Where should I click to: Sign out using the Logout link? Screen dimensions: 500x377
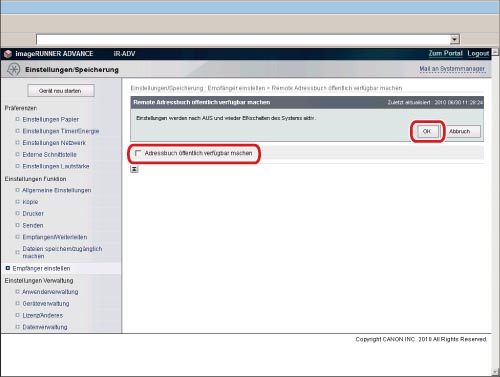(478, 53)
